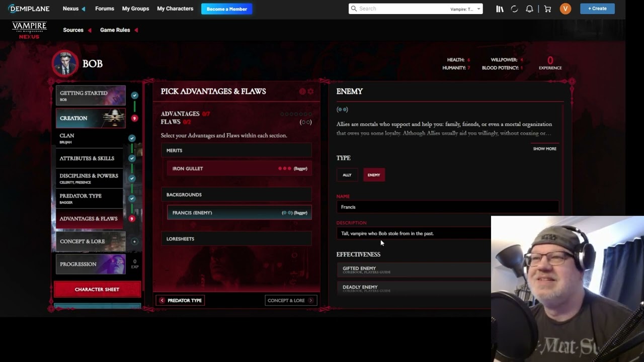Select the Iron Gullet merit

[x=239, y=168]
